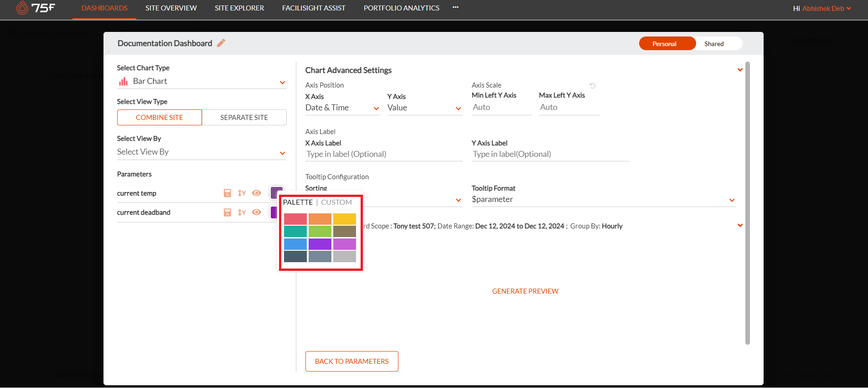Click the Min Left Y Axis field
Image resolution: width=868 pixels, height=388 pixels.
point(501,108)
